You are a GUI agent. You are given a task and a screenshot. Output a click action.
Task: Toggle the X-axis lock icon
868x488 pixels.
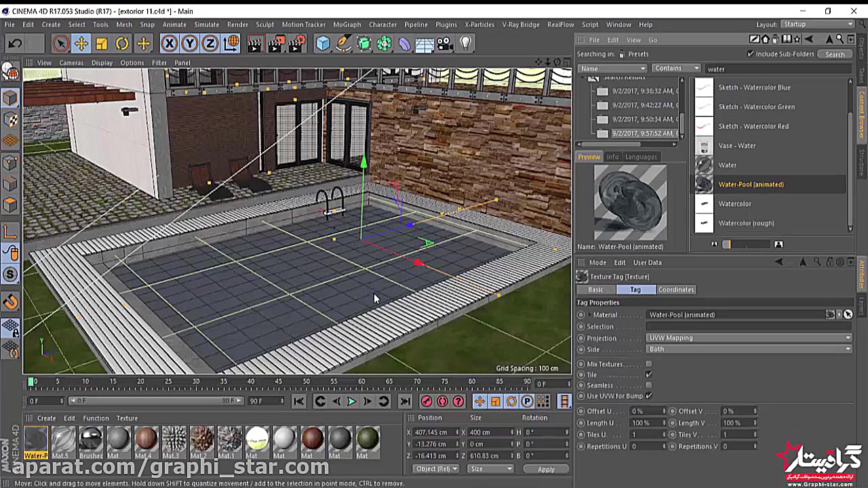point(169,44)
